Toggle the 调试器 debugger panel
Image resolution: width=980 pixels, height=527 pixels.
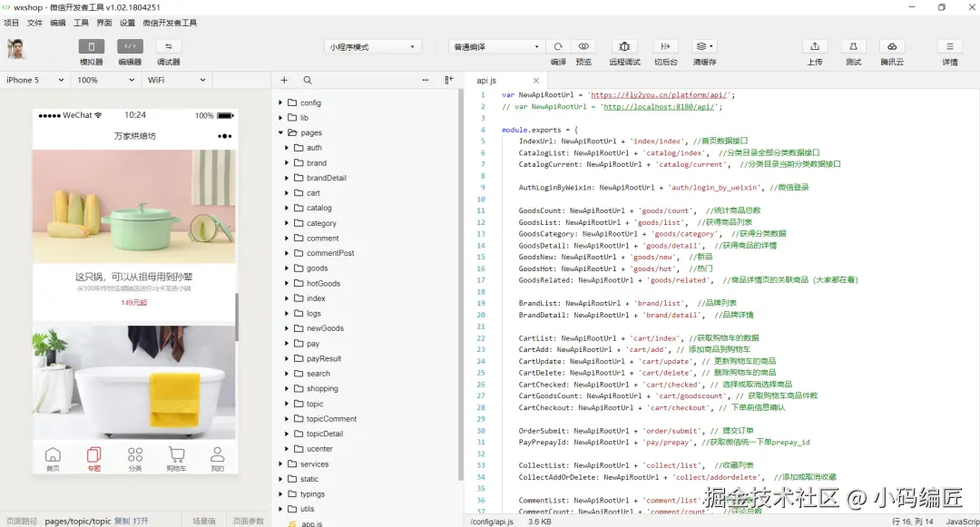[168, 46]
